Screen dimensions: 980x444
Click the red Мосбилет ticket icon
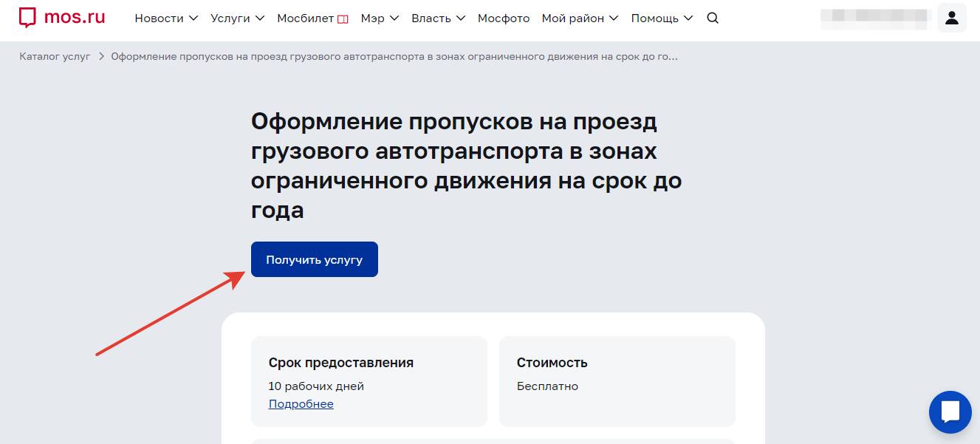(343, 19)
